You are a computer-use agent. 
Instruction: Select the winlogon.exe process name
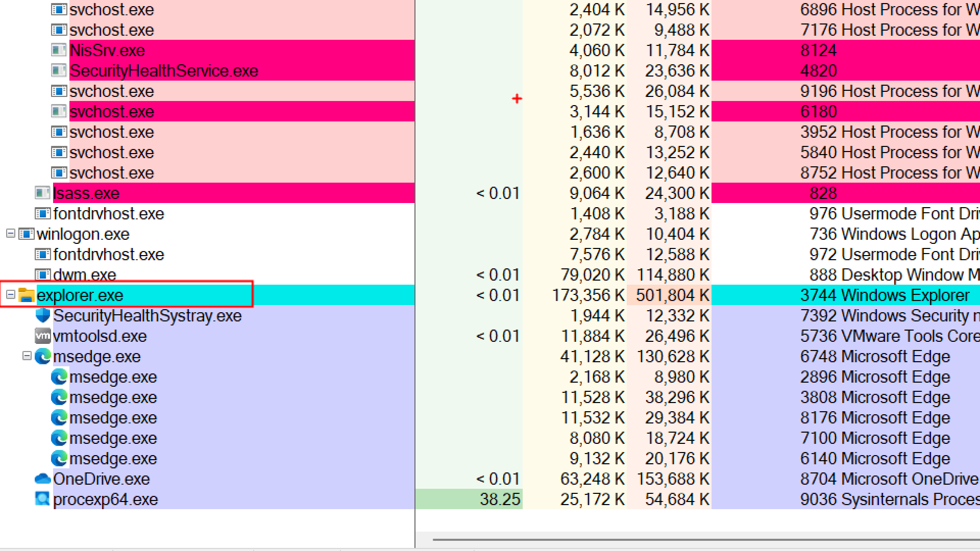coord(83,234)
